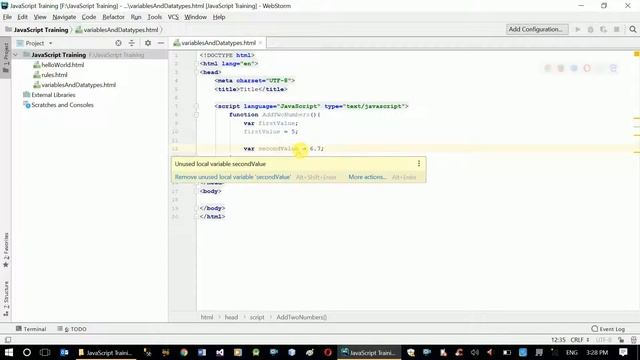This screenshot has width=640, height=360.
Task: Collapse the JavaScript Training project folder
Action: [16, 55]
